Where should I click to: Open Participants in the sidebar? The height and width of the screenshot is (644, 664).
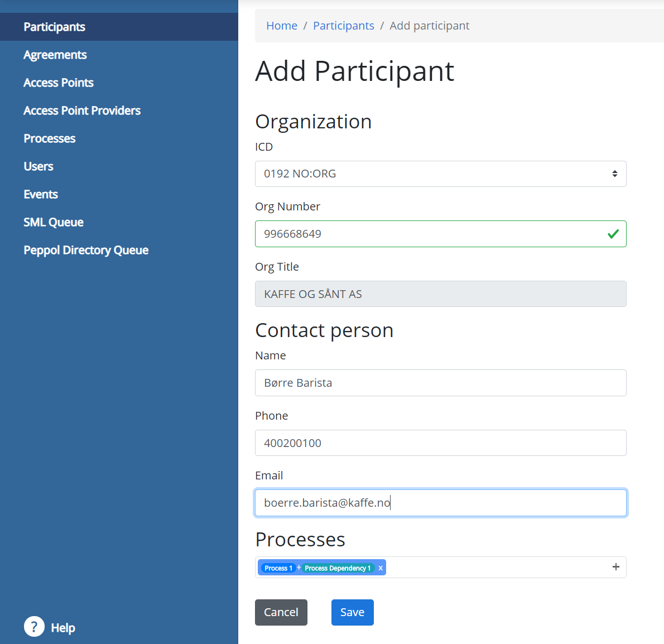point(54,27)
